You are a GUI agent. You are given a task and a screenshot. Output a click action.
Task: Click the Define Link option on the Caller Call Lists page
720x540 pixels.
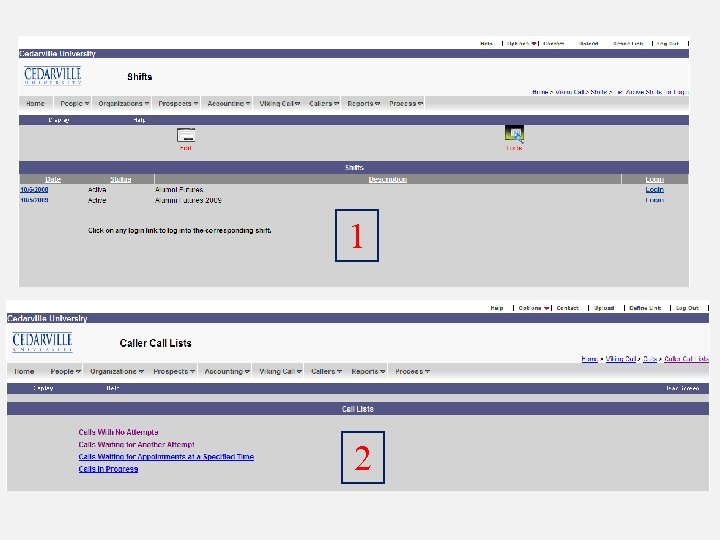tap(645, 308)
